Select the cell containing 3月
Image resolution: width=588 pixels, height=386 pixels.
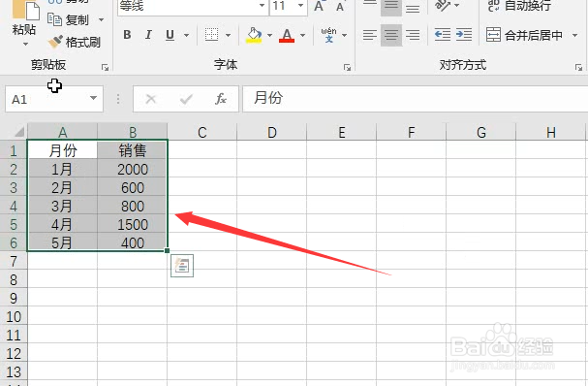tap(63, 206)
